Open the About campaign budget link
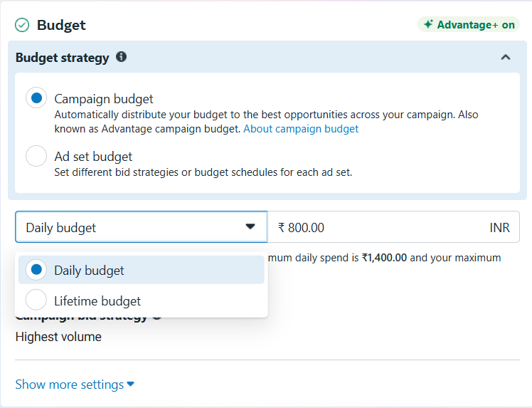532x408 pixels. pos(301,129)
